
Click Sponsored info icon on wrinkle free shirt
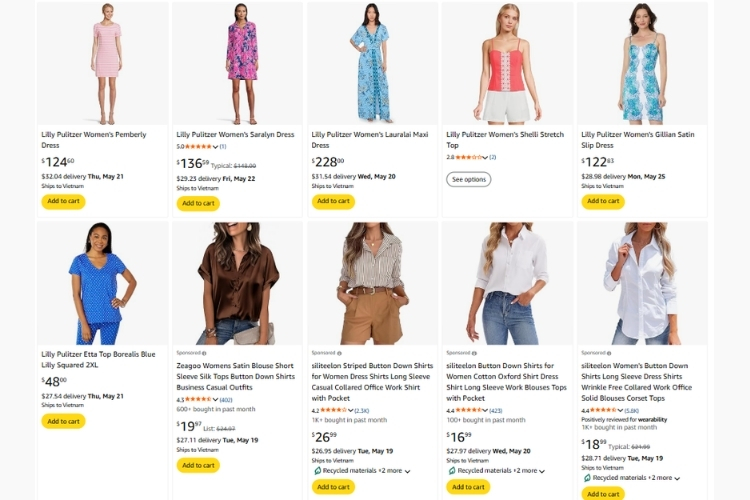609,353
